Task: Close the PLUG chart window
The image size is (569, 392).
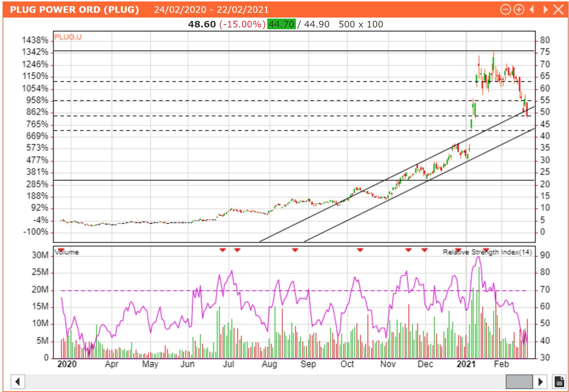Action: click(558, 10)
